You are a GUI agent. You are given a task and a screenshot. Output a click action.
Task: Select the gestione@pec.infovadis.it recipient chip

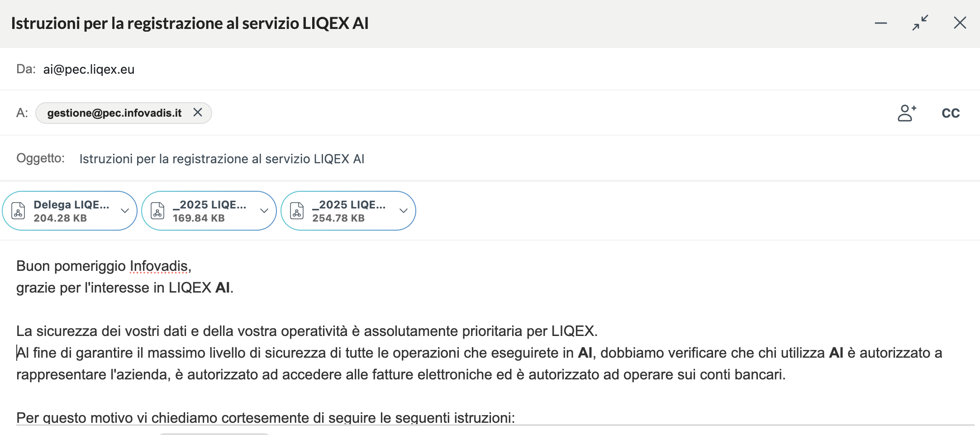(114, 113)
